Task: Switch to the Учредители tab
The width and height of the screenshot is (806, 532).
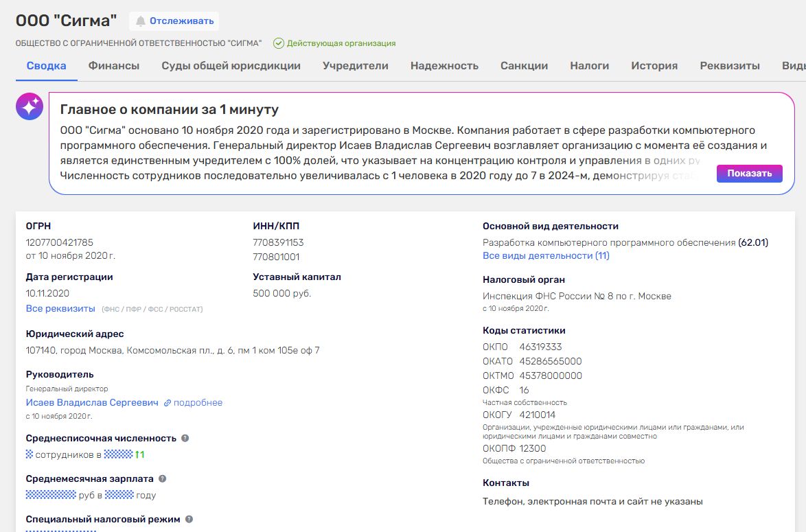Action: [x=356, y=66]
